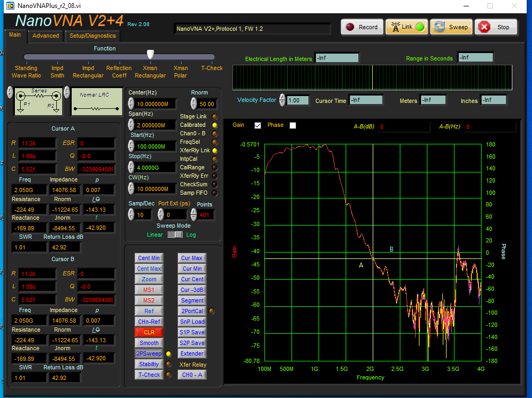Click the Extender button
This screenshot has width=532, height=398.
(192, 353)
